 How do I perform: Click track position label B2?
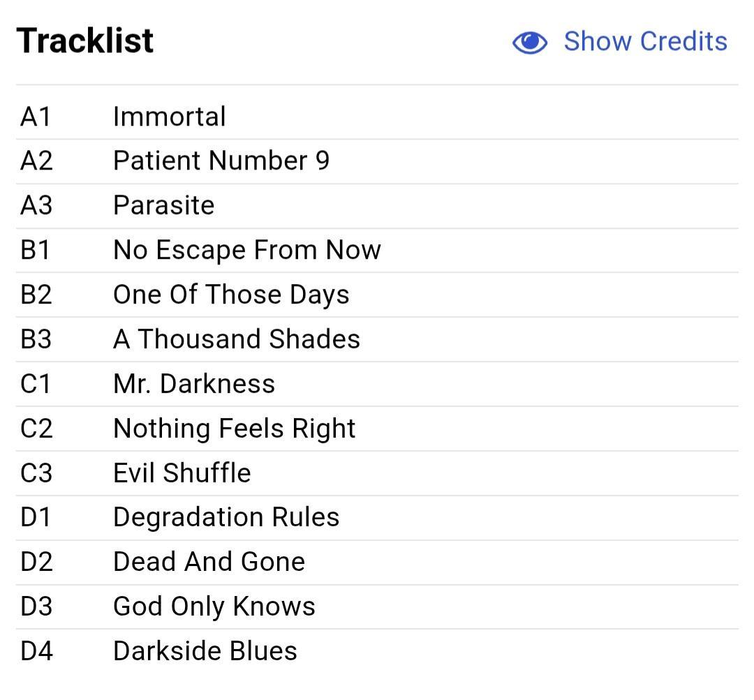tap(36, 295)
